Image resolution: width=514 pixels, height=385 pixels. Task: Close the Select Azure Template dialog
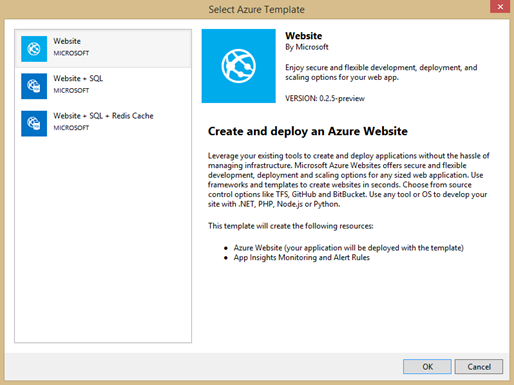coord(500,6)
